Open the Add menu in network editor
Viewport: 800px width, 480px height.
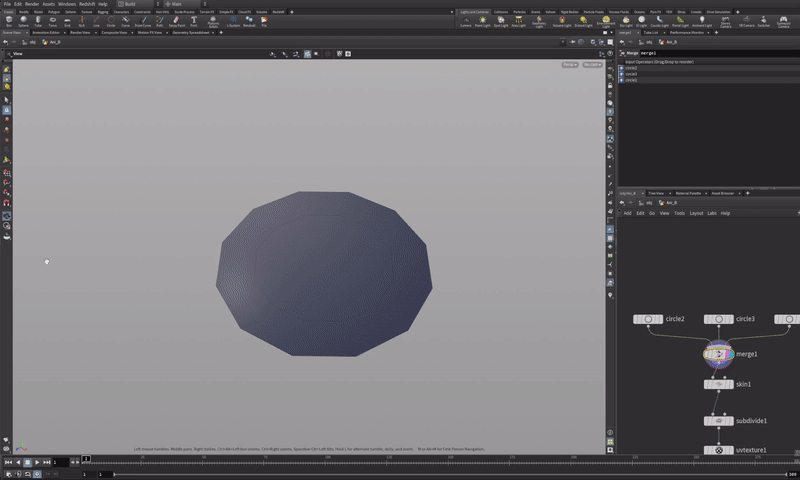[x=627, y=213]
